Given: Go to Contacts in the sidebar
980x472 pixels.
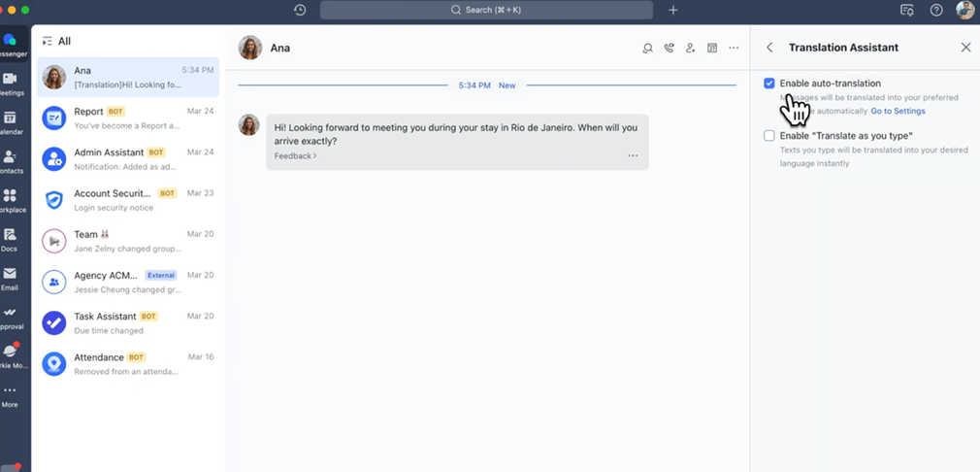Looking at the screenshot, I should (10, 160).
